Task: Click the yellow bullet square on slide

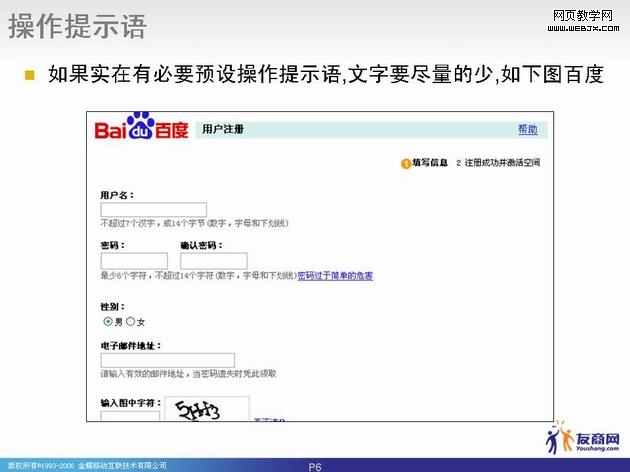Action: (x=30, y=75)
